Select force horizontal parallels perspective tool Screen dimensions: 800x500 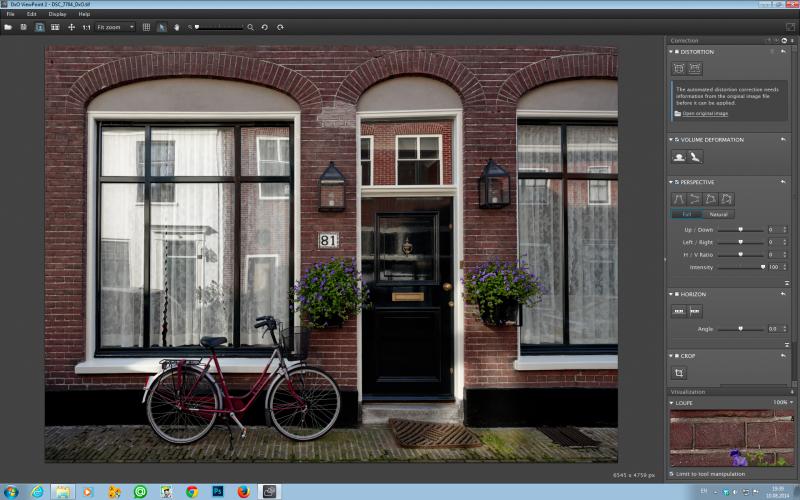[694, 199]
